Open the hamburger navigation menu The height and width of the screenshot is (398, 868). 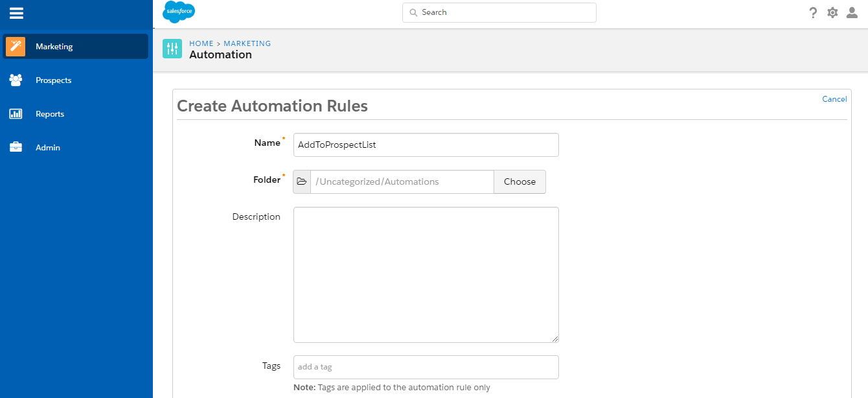[16, 13]
